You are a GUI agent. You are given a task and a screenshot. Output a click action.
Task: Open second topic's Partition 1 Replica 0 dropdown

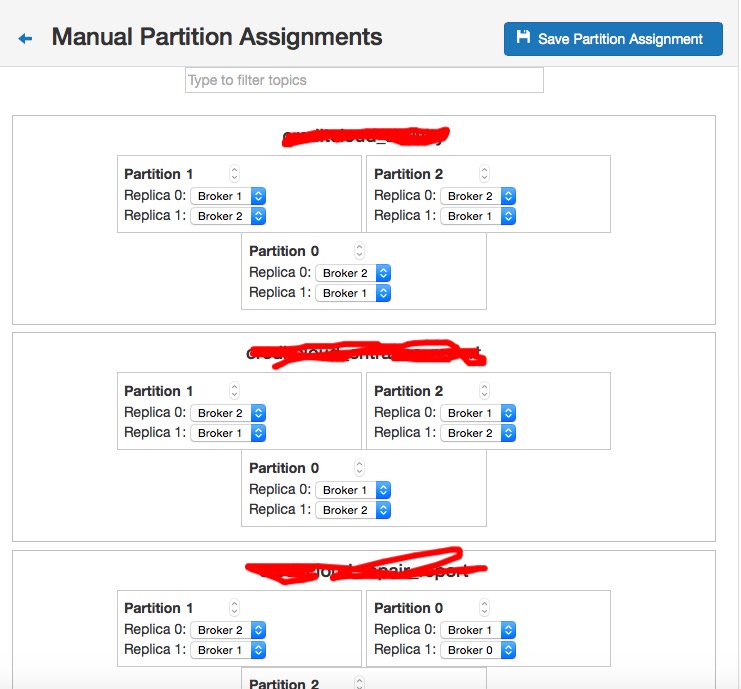coord(228,413)
